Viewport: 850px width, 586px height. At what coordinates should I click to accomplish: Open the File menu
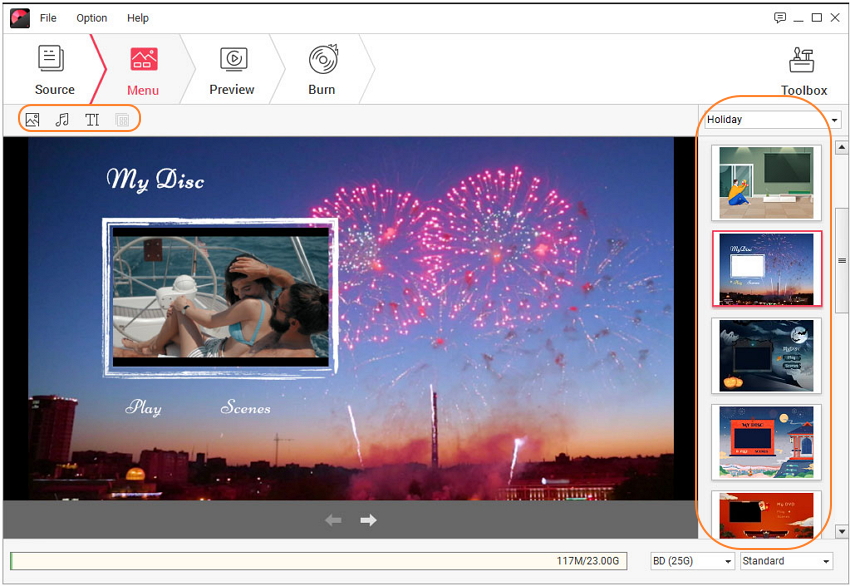coord(48,18)
